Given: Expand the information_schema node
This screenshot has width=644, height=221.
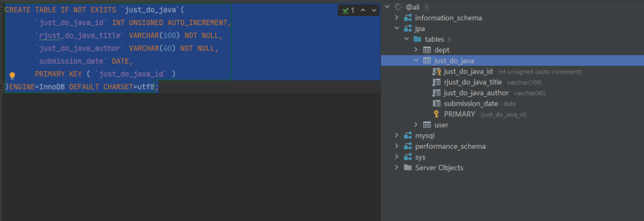Looking at the screenshot, I should coord(397,18).
